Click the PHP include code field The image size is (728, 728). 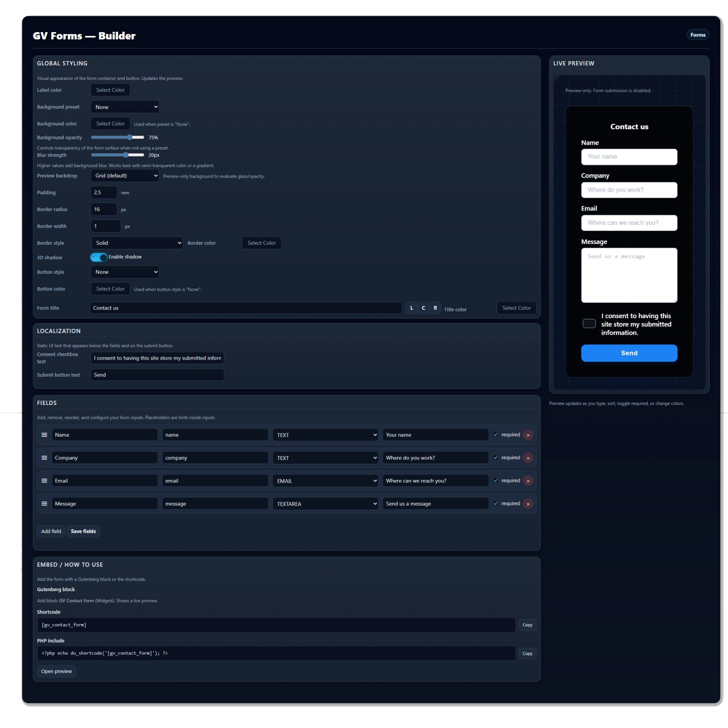276,653
